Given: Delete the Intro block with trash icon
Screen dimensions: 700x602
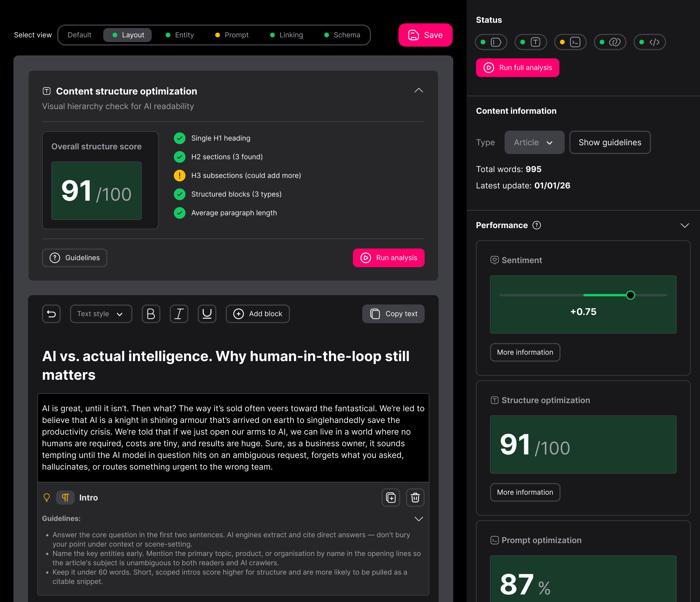Looking at the screenshot, I should (x=415, y=498).
